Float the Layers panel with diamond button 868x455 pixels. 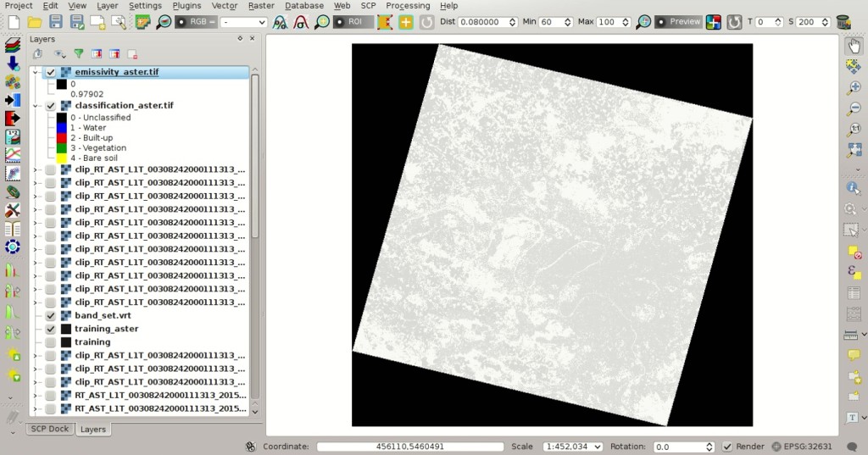240,39
